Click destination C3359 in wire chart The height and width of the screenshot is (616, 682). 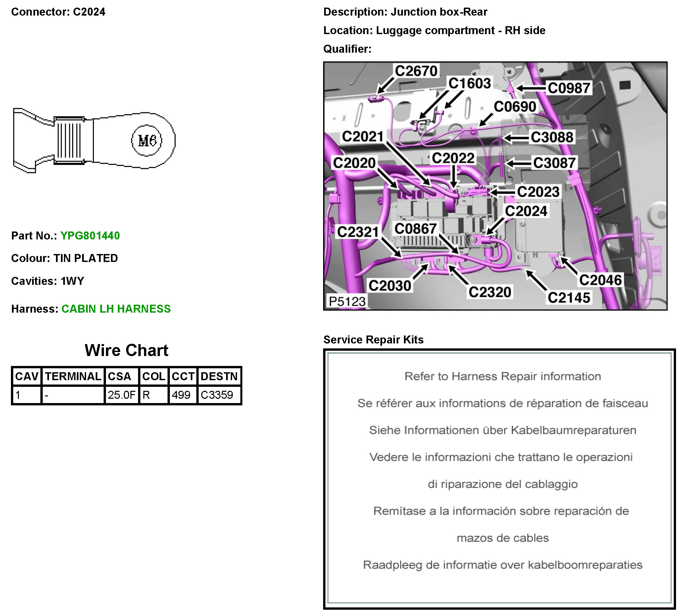pos(217,395)
